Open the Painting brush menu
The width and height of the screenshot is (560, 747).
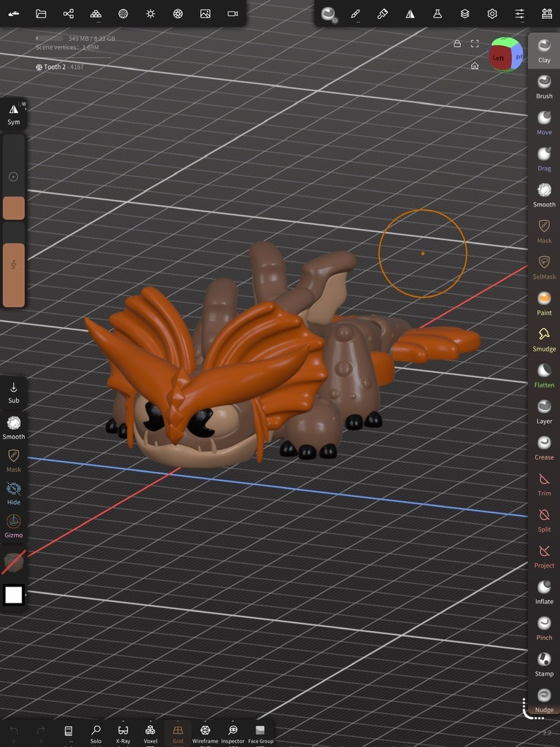tap(382, 14)
